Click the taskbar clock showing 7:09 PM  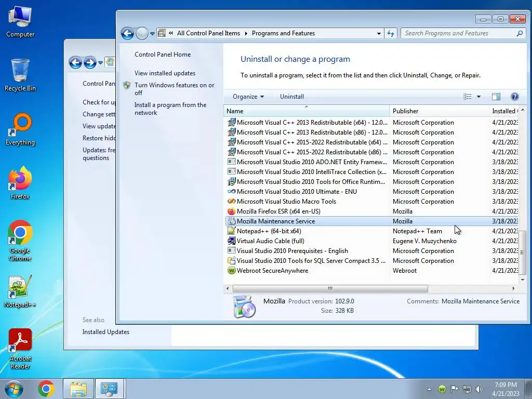(x=506, y=389)
